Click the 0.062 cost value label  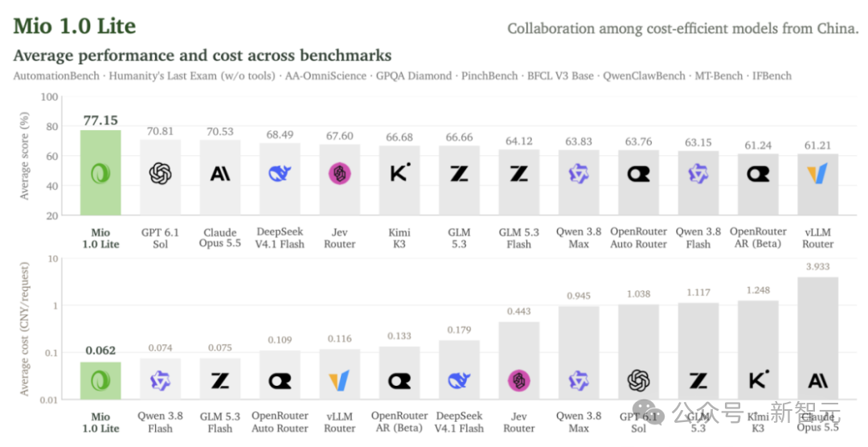coord(100,351)
